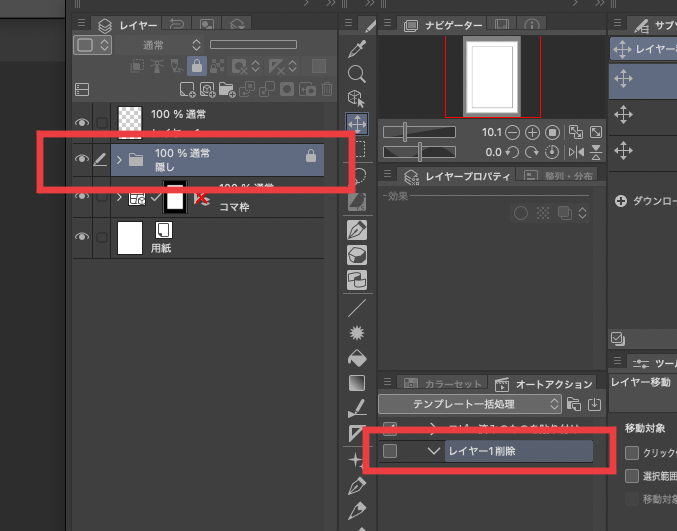Pick the Operation (3D cube) tool
Image resolution: width=677 pixels, height=531 pixels.
357,98
